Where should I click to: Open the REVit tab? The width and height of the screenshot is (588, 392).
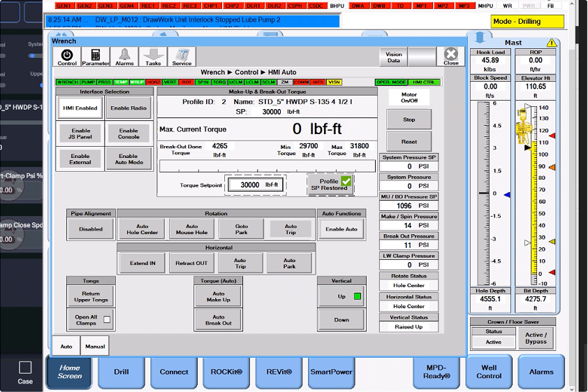pyautogui.click(x=279, y=372)
